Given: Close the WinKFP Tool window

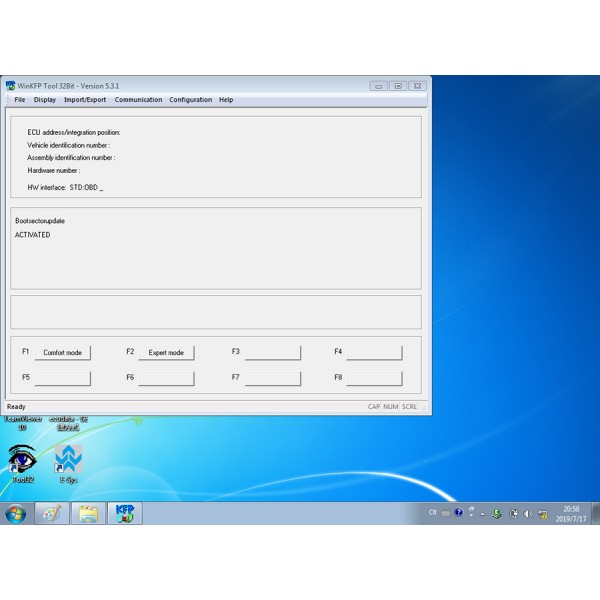Looking at the screenshot, I should (417, 86).
